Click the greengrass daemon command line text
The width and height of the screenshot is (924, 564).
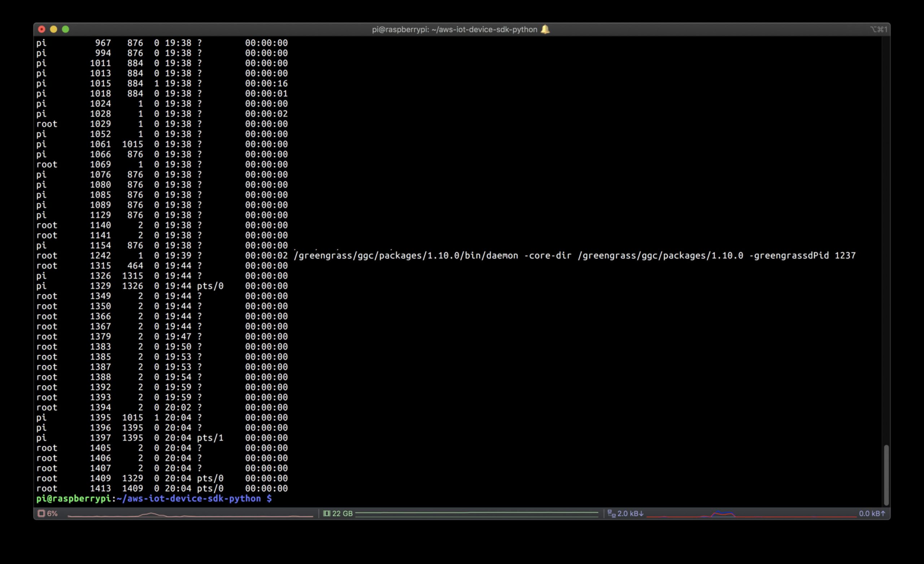coord(575,256)
